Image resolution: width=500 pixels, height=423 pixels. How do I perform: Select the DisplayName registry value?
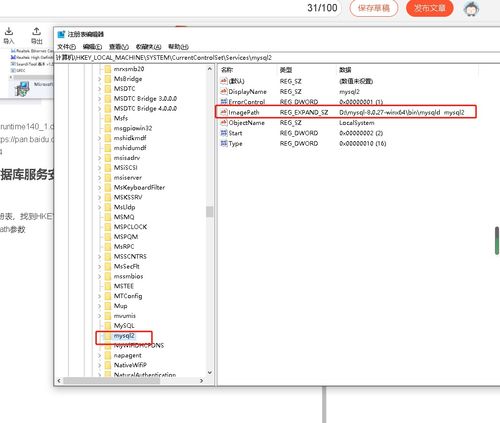(247, 92)
